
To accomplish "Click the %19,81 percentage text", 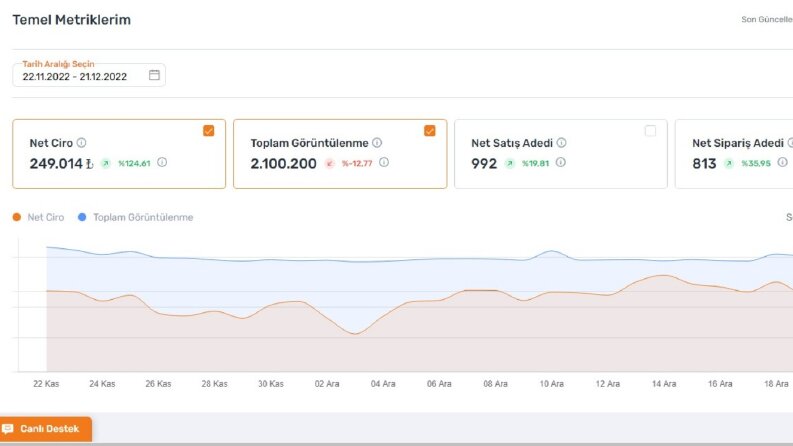I will tap(536, 163).
